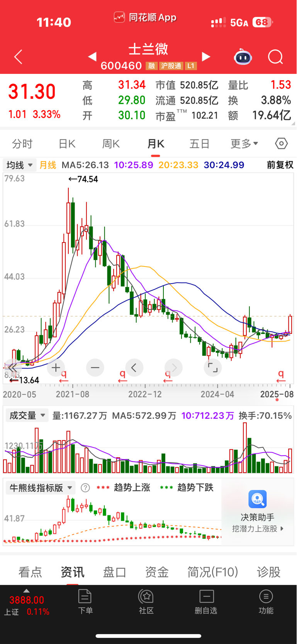Open 挖潜力上涨股 link arrow
297x644 pixels.
tap(282, 528)
